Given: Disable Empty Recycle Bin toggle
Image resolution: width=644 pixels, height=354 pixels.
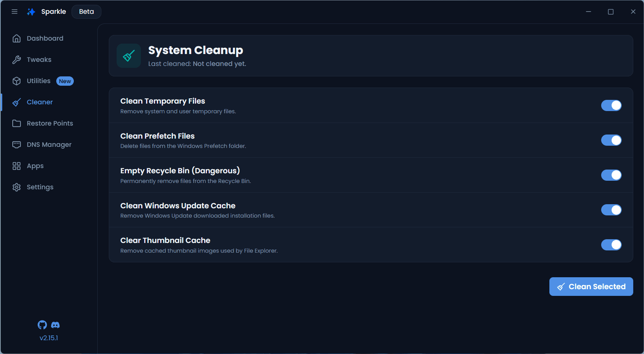Looking at the screenshot, I should 611,175.
